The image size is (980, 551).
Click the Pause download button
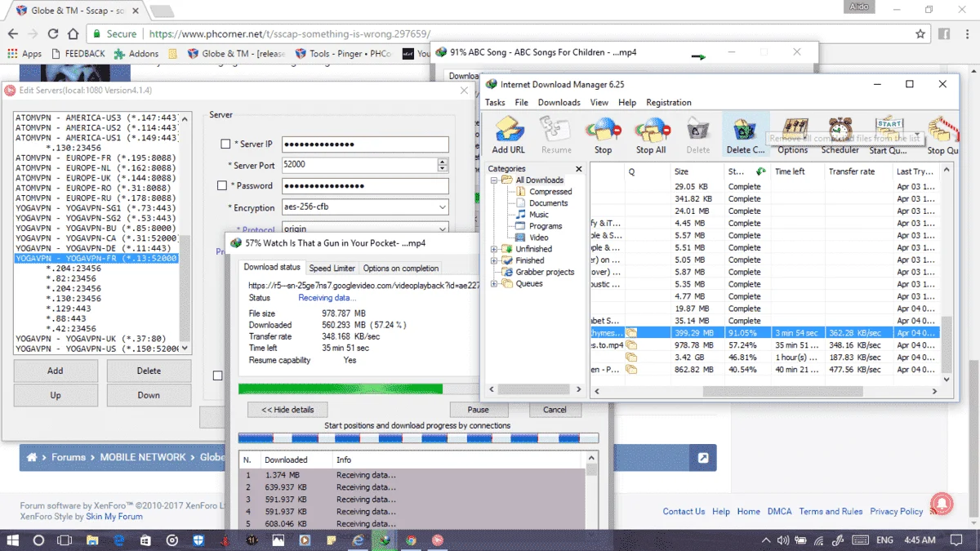coord(479,410)
